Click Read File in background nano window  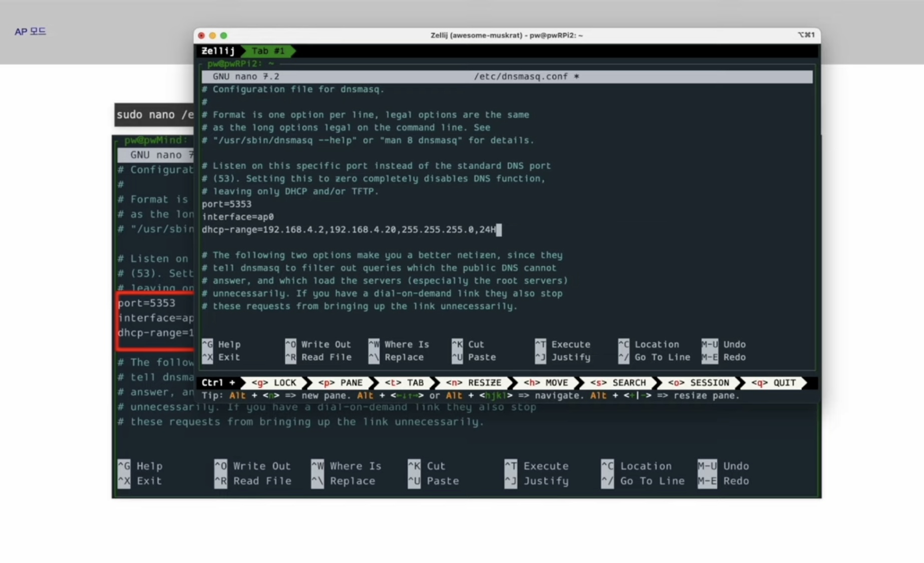[252, 481]
